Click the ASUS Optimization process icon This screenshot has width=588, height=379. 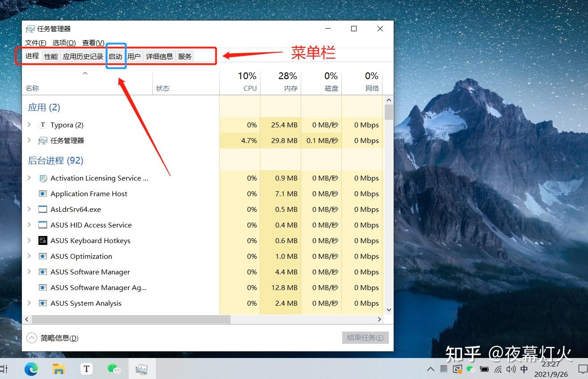[43, 257]
